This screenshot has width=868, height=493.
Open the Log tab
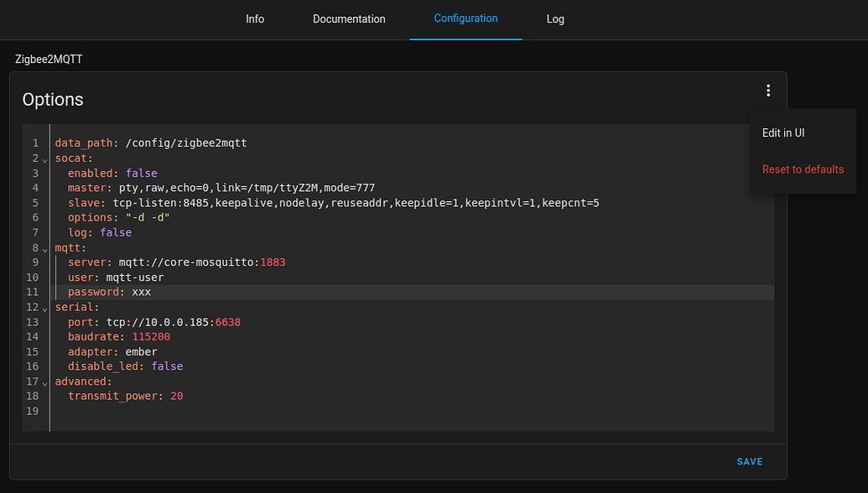[555, 18]
